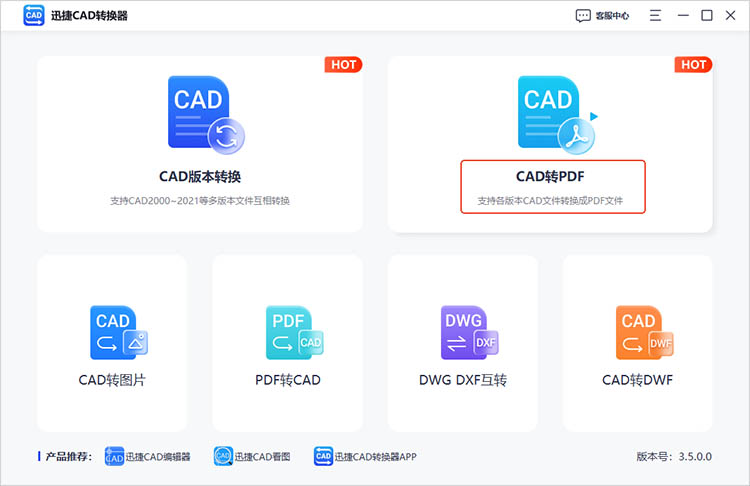Select the CAD转PDF title
750x486 pixels.
pyautogui.click(x=550, y=177)
